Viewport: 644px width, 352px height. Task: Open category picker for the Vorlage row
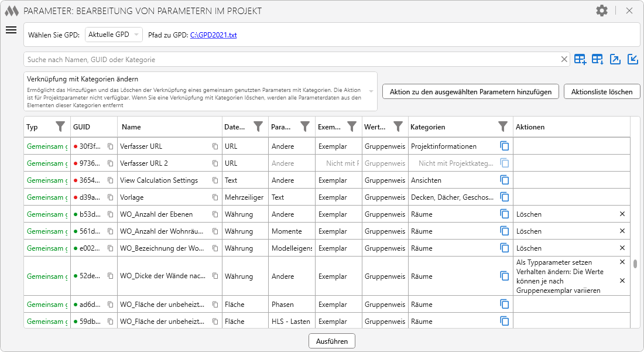pos(505,197)
